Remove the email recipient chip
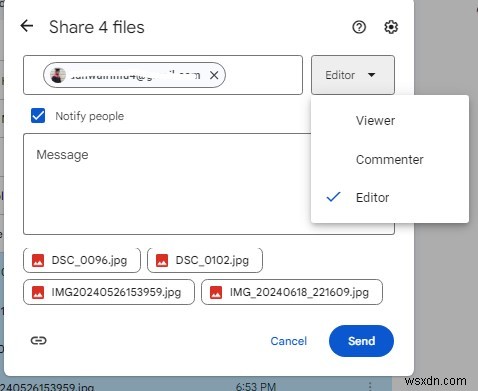 pos(214,75)
